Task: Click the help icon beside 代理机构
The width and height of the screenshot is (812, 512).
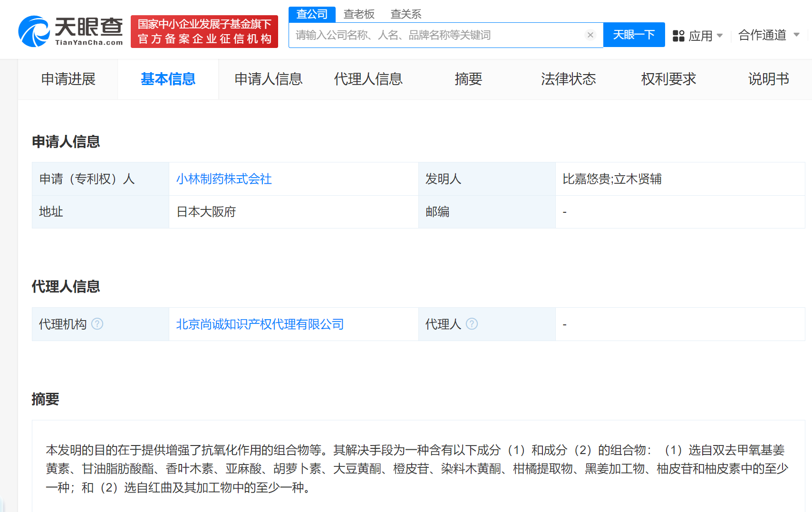Action: [97, 324]
